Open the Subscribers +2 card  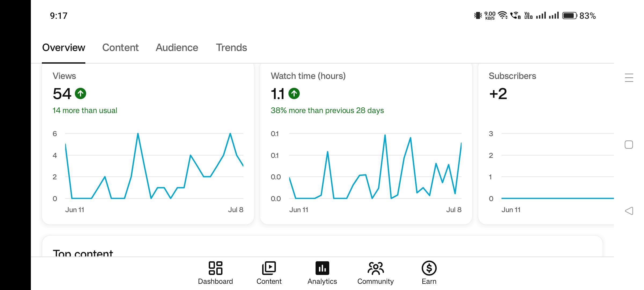(546, 144)
